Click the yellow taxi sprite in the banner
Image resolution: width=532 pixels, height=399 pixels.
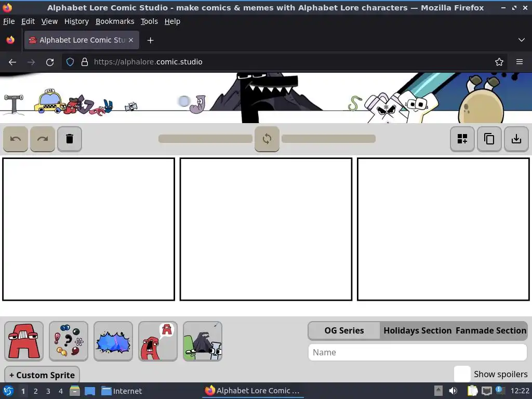pos(49,101)
